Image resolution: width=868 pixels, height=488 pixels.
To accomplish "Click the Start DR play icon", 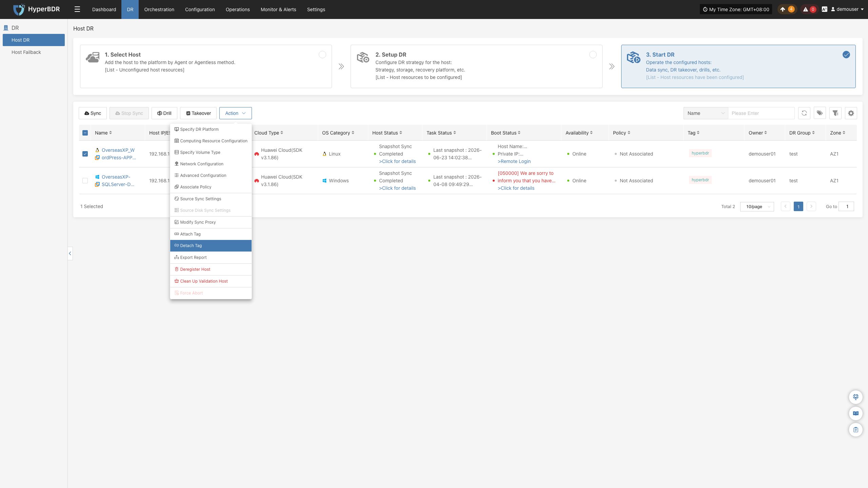I will click(633, 57).
